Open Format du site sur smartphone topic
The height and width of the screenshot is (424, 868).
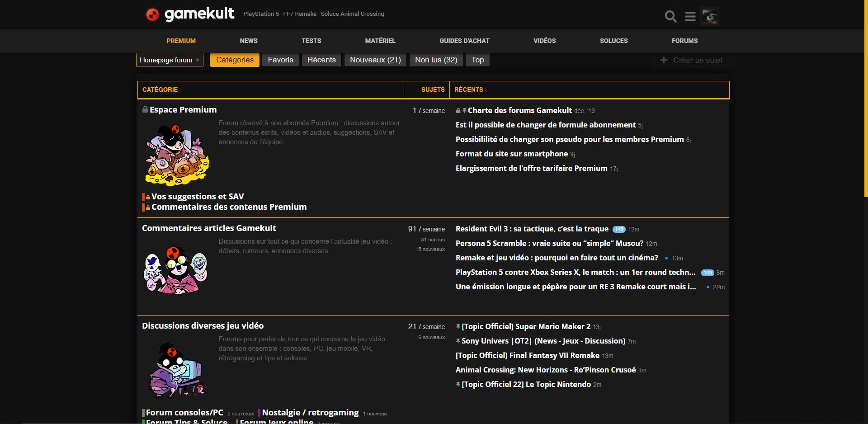(x=512, y=154)
